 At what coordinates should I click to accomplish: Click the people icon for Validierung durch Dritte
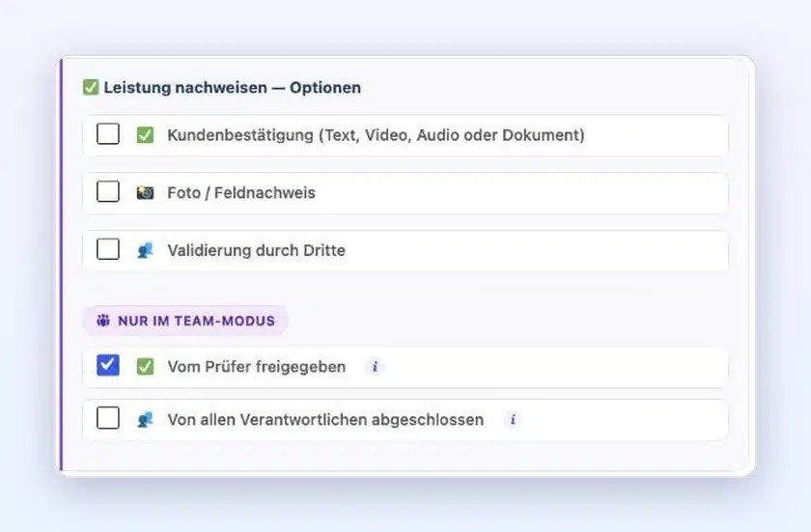[x=145, y=250]
